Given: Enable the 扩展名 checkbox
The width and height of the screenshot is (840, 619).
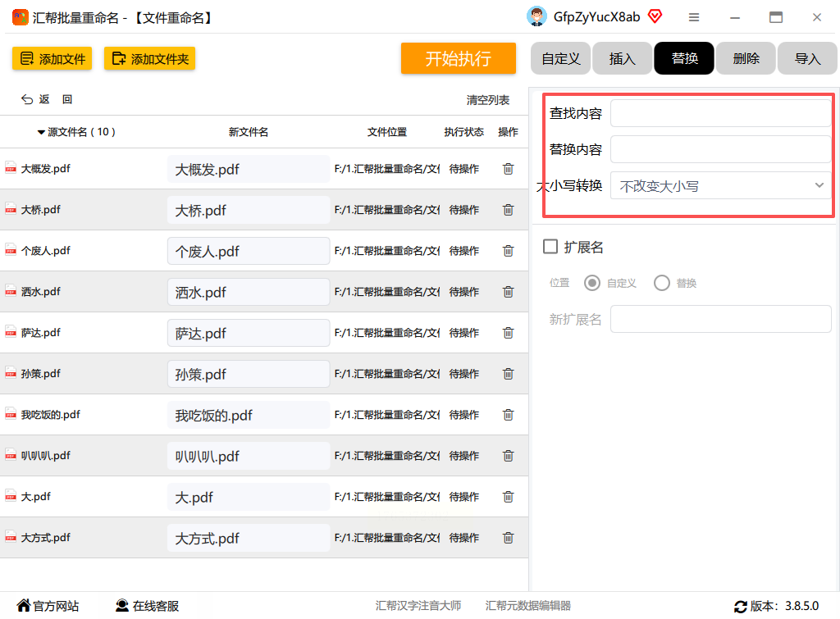Looking at the screenshot, I should click(550, 246).
